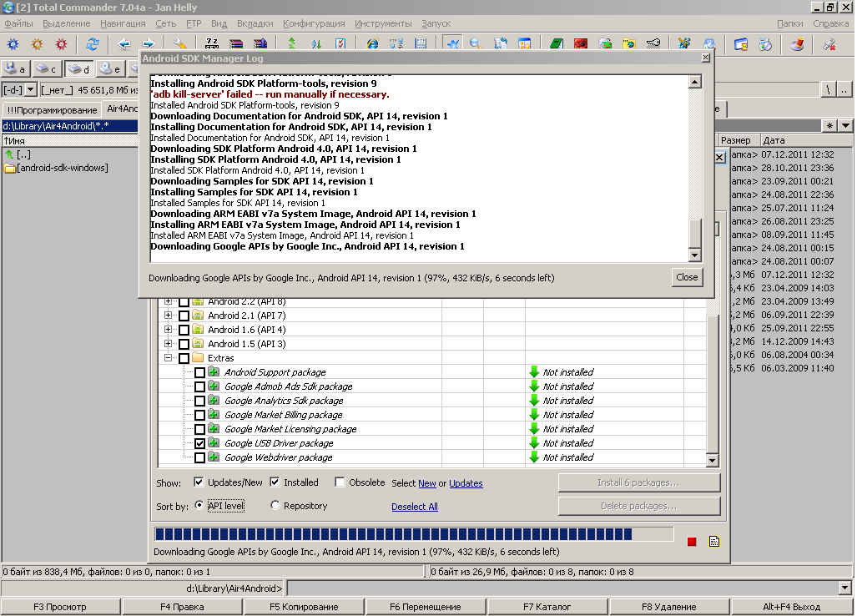Open the Инструменты menu
Image resolution: width=857 pixels, height=616 pixels.
click(383, 23)
